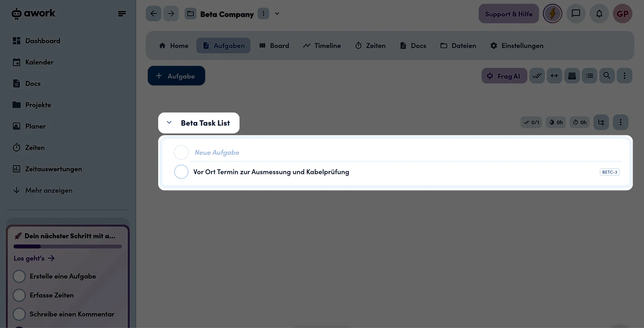Mark 'Vor Ort Termin' task as done
644x328 pixels.
tap(181, 172)
